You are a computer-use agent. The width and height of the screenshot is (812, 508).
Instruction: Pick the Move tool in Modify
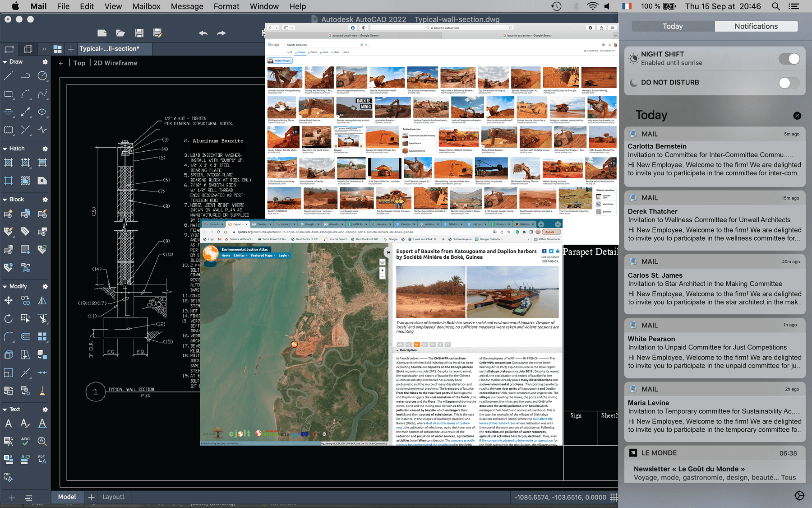pos(8,301)
